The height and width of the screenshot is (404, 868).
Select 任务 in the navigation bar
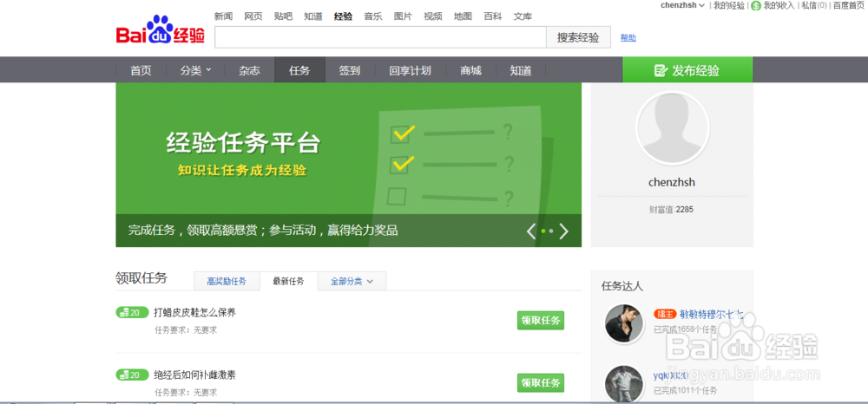(x=299, y=70)
